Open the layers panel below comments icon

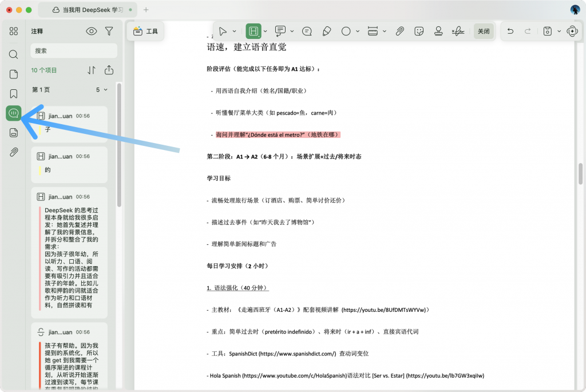coord(14,133)
